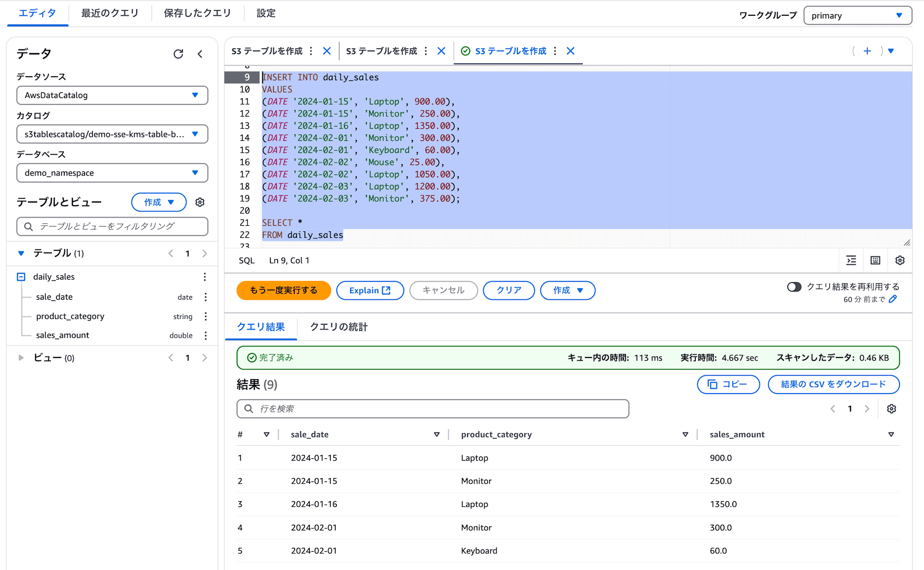The height and width of the screenshot is (570, 924).
Task: Open the query tabs dropdown arrow
Action: pyautogui.click(x=891, y=51)
